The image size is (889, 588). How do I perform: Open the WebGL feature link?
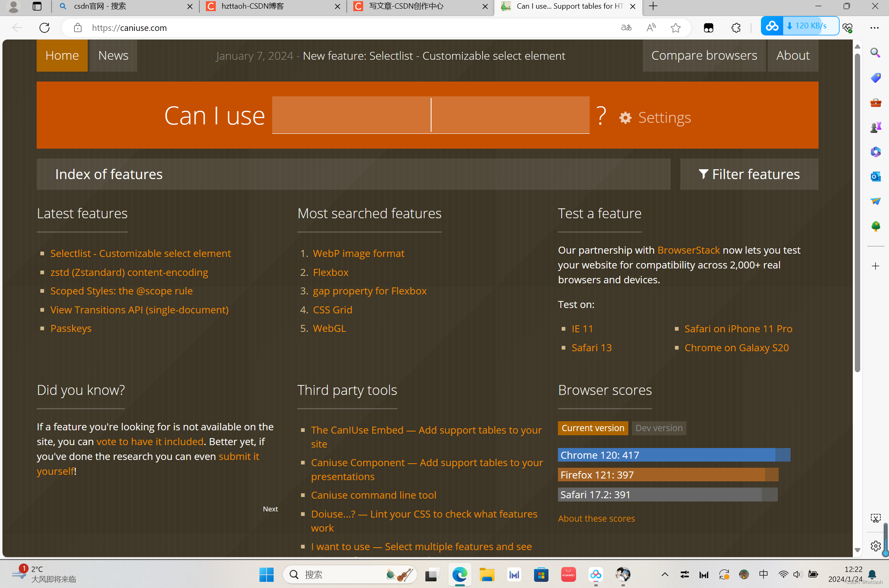[x=329, y=328]
